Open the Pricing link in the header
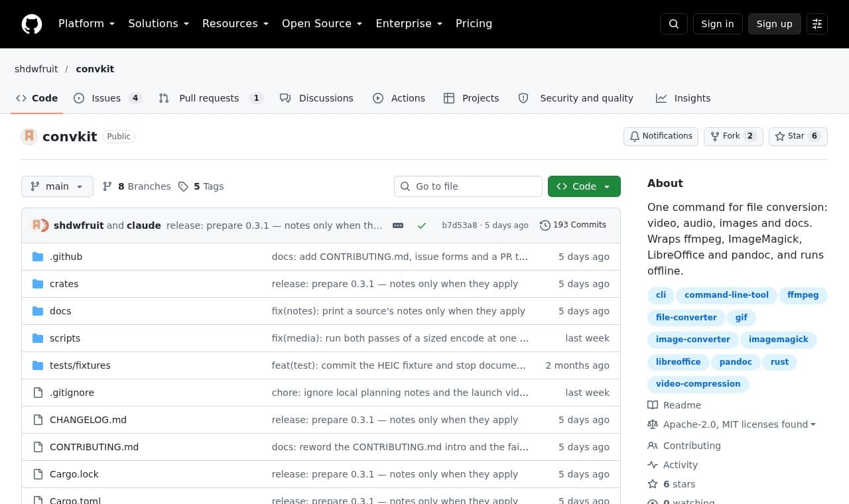The width and height of the screenshot is (849, 504). [x=474, y=24]
